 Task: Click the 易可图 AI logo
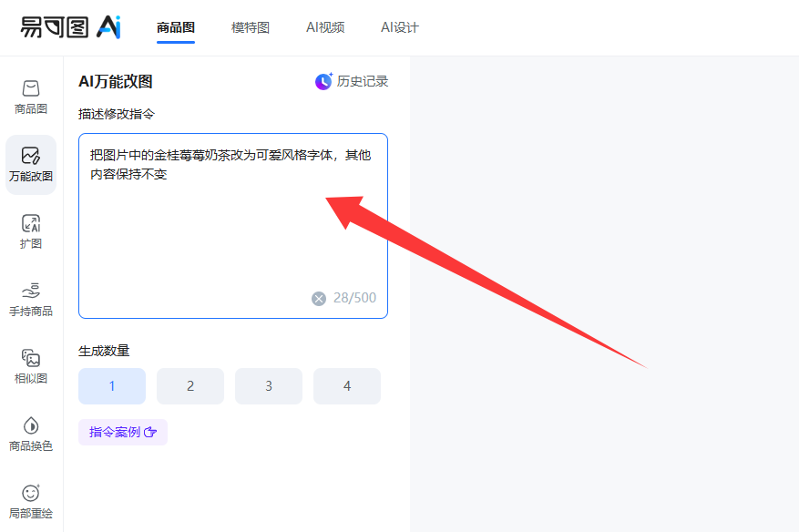[x=71, y=26]
